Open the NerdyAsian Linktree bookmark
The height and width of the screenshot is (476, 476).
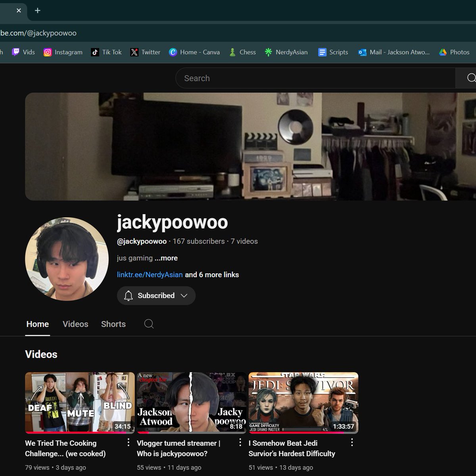(286, 52)
